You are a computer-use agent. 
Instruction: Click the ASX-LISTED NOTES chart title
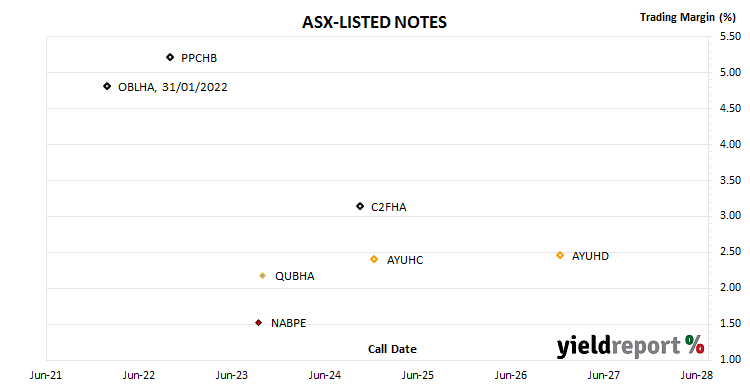tap(374, 22)
